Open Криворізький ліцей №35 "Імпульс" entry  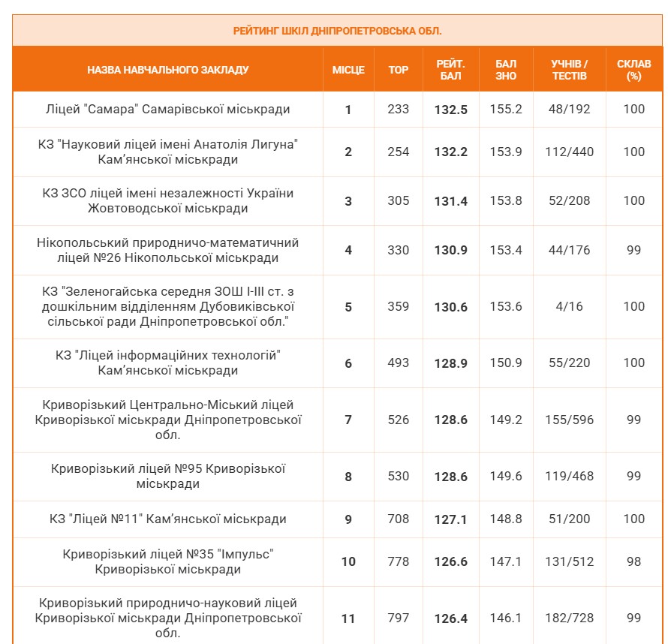[x=167, y=561]
